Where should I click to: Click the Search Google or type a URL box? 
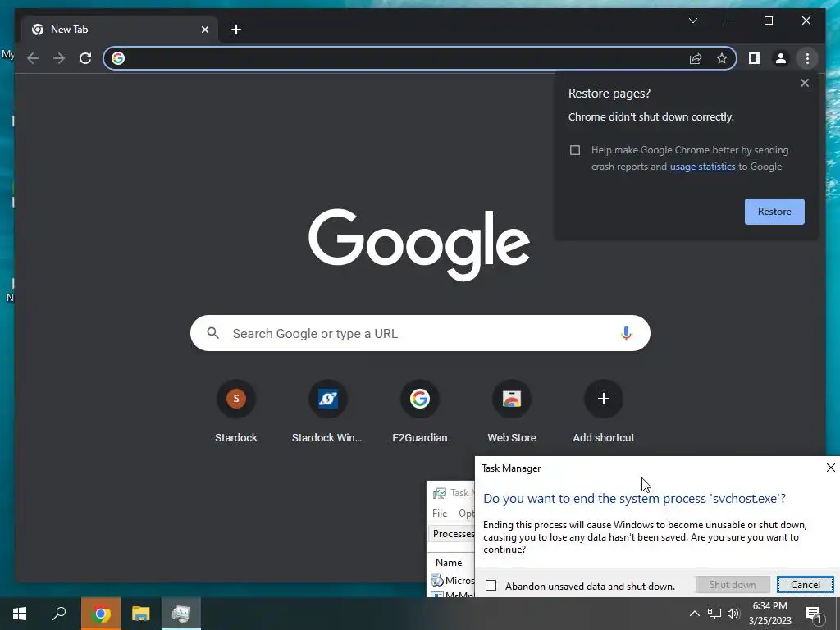420,333
